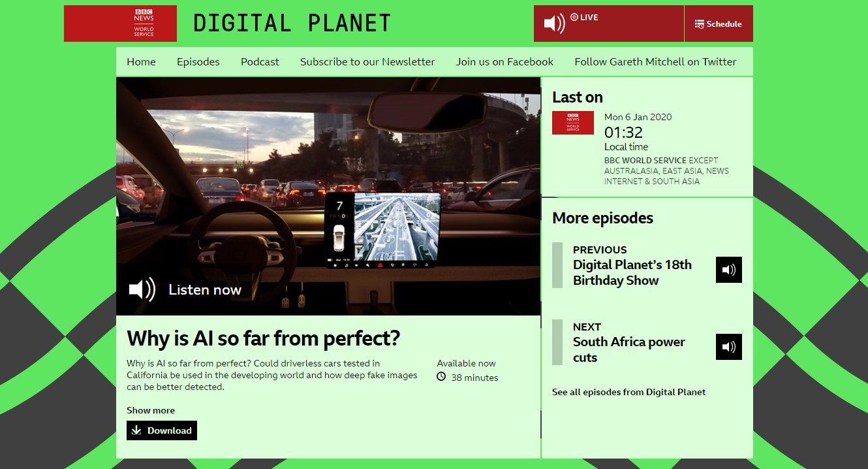868x469 pixels.
Task: Select Subscribe to our Newsletter
Action: coord(367,62)
